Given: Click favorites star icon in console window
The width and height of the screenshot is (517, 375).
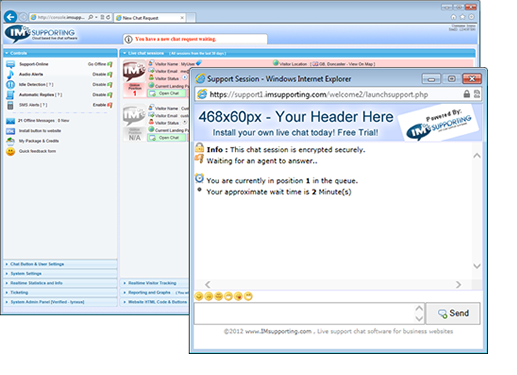Looking at the screenshot, I should click(462, 17).
